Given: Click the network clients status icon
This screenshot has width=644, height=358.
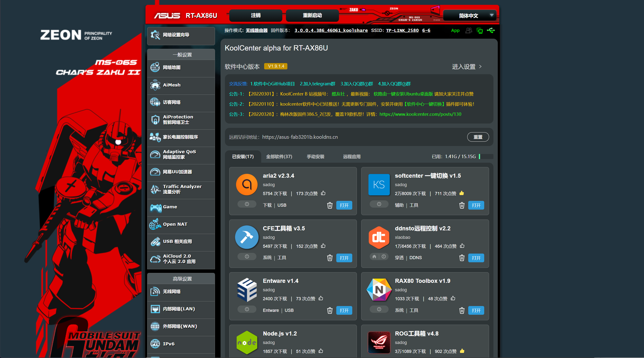Looking at the screenshot, I should pos(480,30).
